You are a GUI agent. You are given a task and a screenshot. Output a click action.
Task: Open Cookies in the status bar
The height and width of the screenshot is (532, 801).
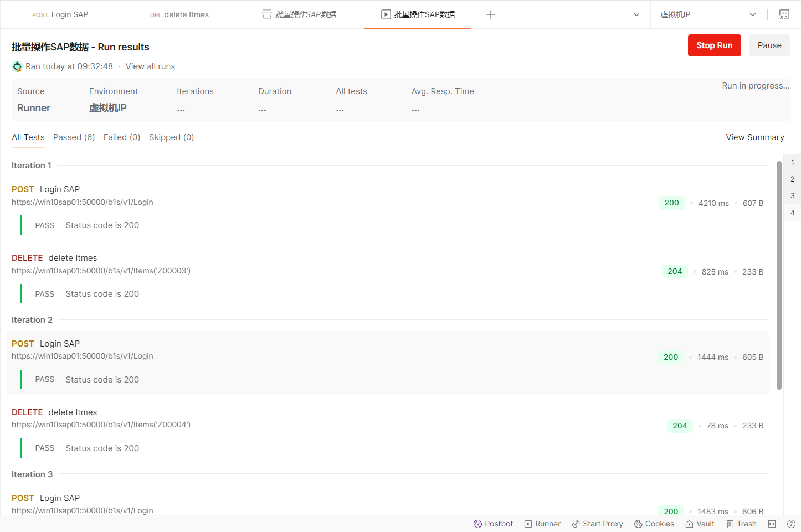[x=654, y=524]
